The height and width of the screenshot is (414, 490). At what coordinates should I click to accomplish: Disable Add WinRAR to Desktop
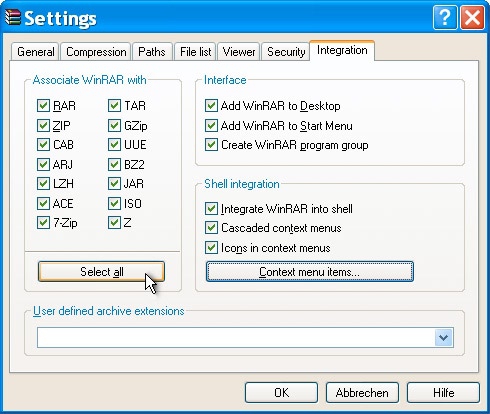point(211,106)
